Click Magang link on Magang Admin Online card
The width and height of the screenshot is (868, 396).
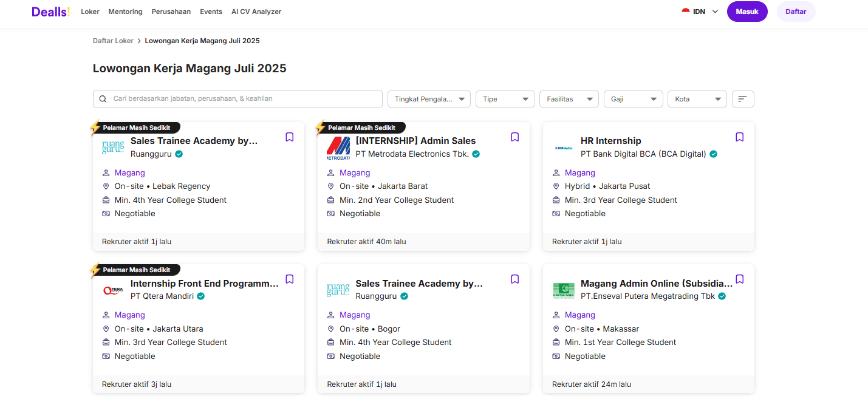[579, 315]
